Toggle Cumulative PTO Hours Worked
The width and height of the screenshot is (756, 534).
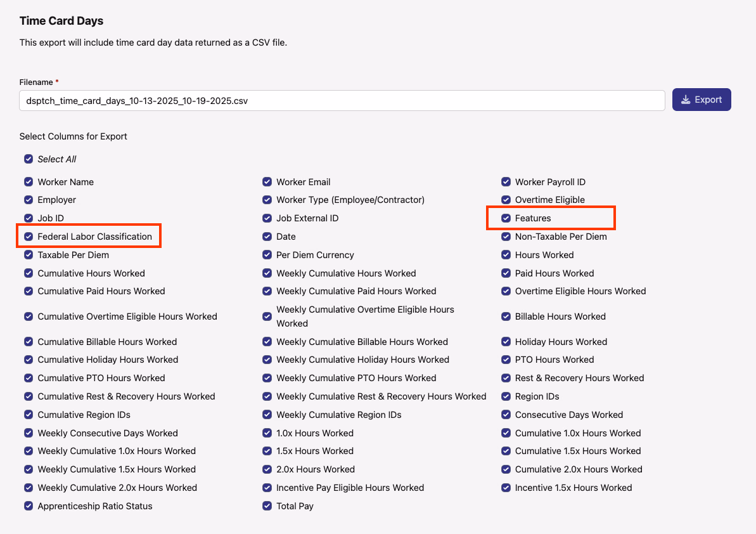[x=29, y=378]
